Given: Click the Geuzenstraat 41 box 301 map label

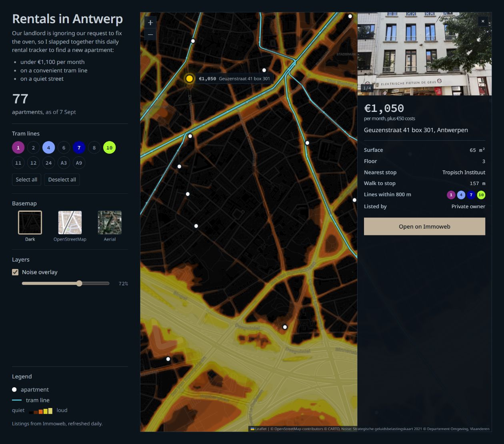Looking at the screenshot, I should [234, 79].
